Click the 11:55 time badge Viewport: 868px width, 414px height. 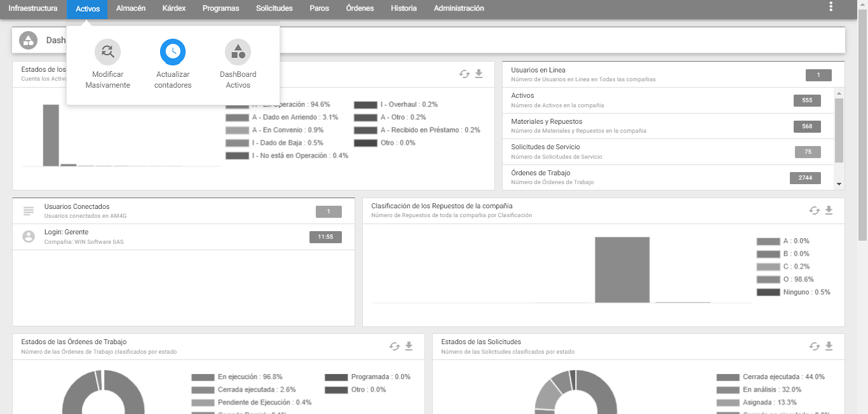(x=325, y=237)
